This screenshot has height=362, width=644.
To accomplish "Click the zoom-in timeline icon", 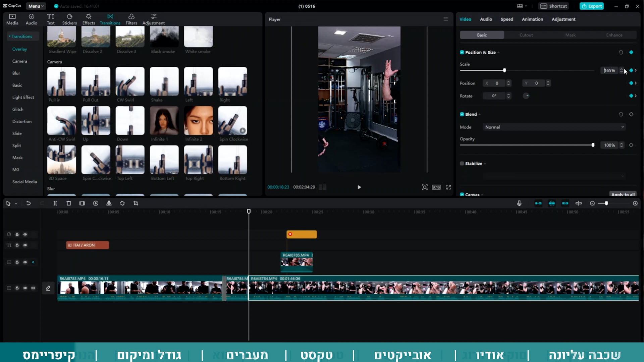I will (x=635, y=203).
